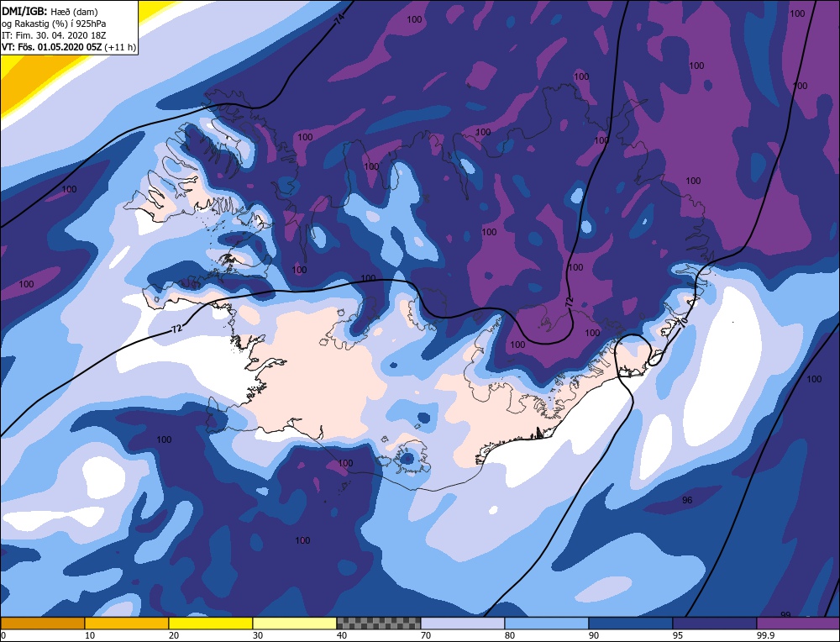
Task: Click the dark navy 95–99.9 legend swatch
Action: 715,623
